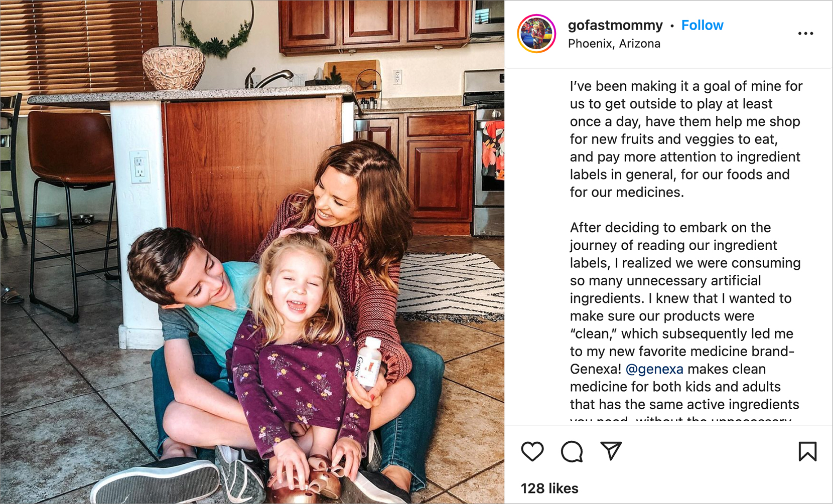Click the Genexa medicine bottle in the photo
Image resolution: width=833 pixels, height=504 pixels.
(x=370, y=364)
